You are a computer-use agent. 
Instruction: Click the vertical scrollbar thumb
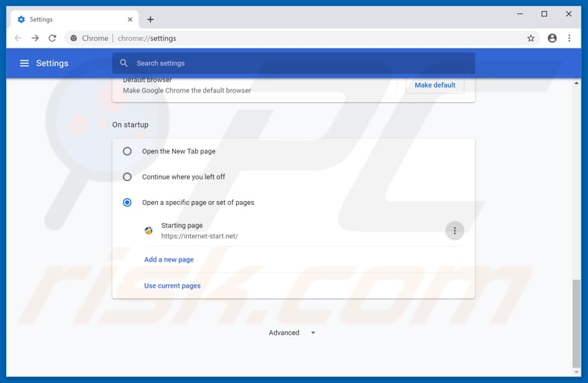(576, 323)
